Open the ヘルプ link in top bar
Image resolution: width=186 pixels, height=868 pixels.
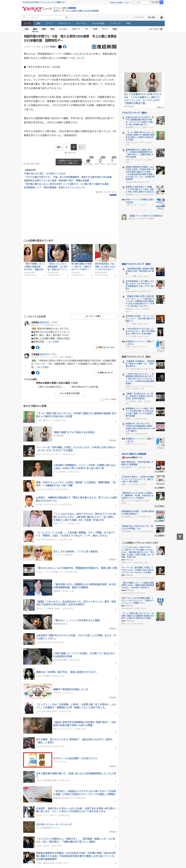pyautogui.click(x=127, y=2)
